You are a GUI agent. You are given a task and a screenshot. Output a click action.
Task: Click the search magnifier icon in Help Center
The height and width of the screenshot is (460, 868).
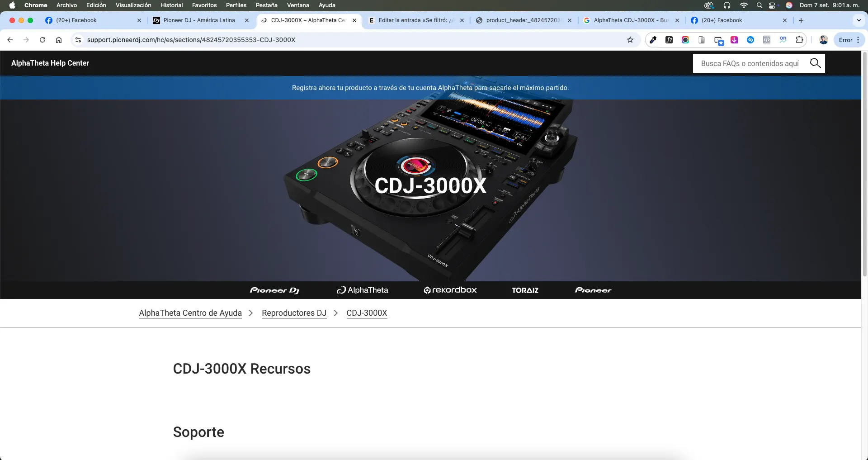(815, 63)
